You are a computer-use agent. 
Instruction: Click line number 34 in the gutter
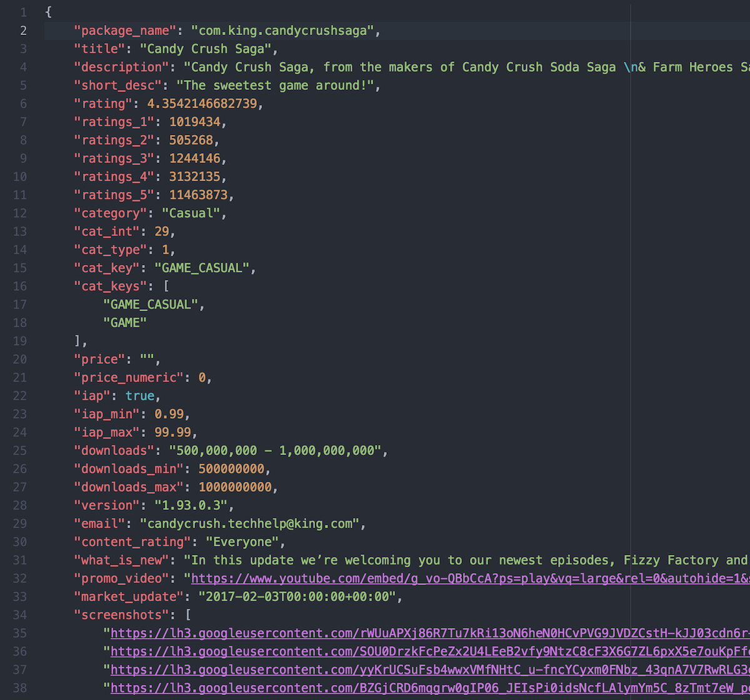[19, 615]
